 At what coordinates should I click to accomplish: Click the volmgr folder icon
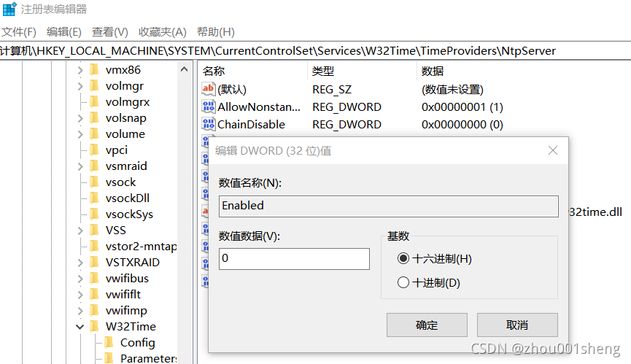pos(95,85)
